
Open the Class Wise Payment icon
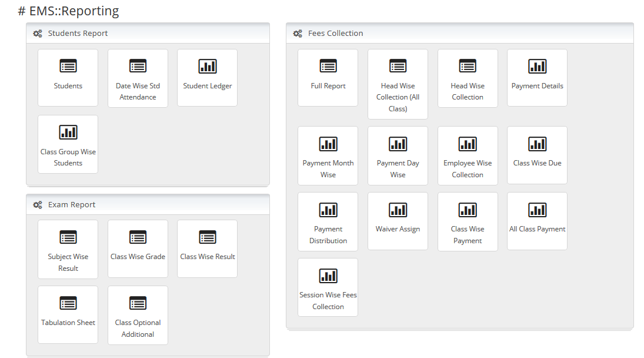click(x=468, y=210)
